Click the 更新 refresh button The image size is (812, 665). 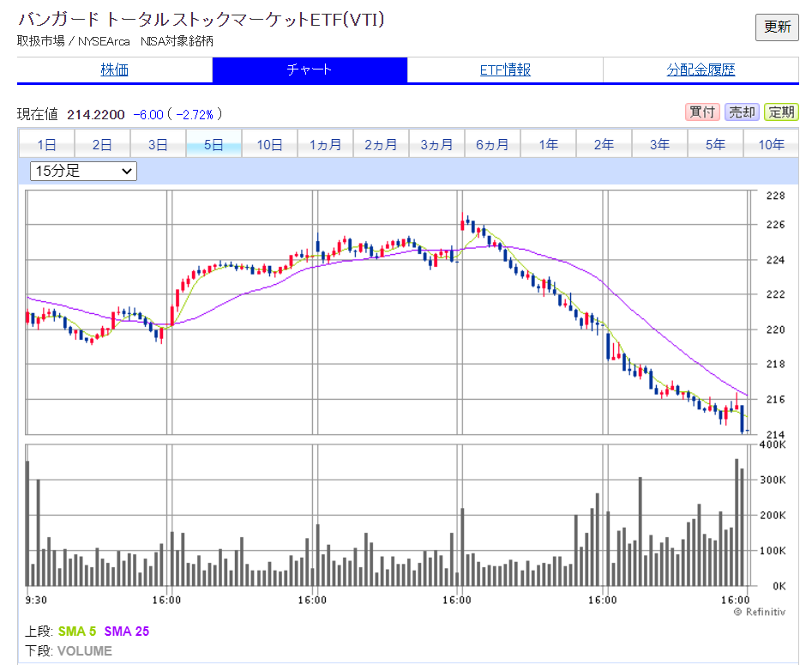tap(777, 27)
